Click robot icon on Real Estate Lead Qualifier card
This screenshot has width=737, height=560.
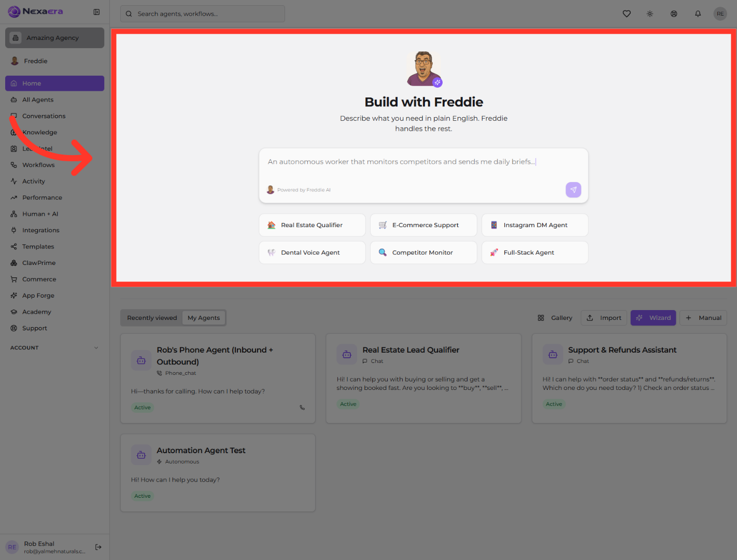[x=347, y=355]
